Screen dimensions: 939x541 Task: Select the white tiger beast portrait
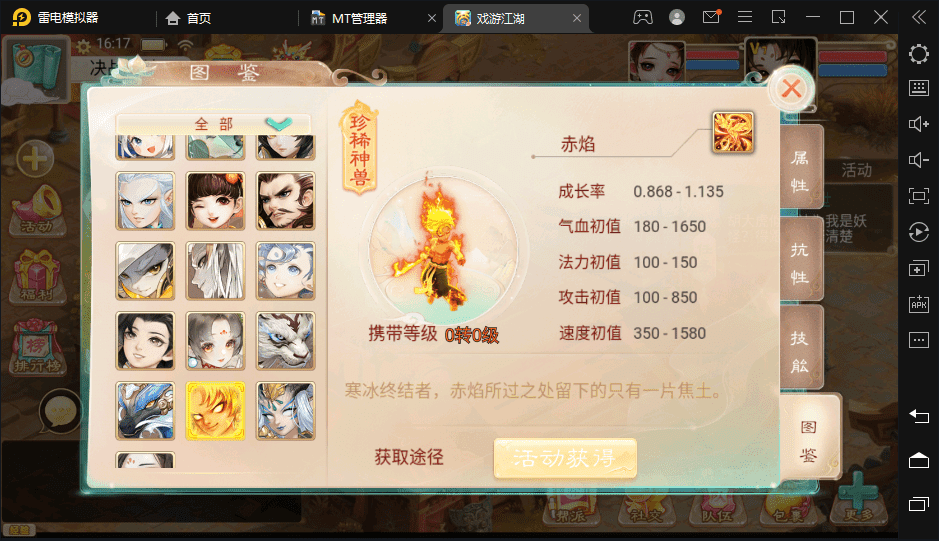point(286,341)
